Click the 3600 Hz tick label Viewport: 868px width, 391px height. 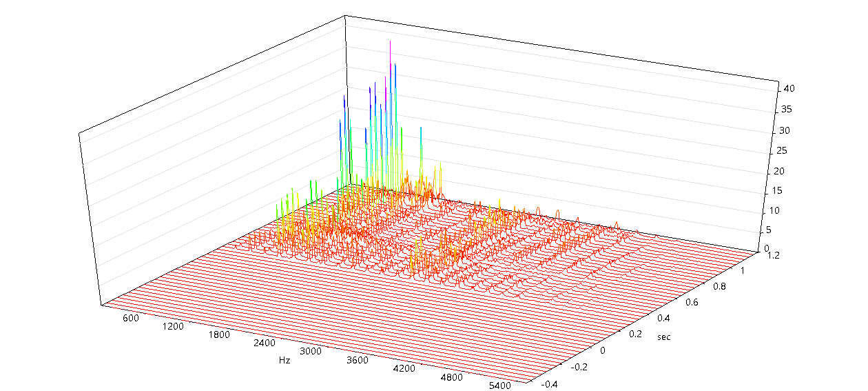coord(357,360)
